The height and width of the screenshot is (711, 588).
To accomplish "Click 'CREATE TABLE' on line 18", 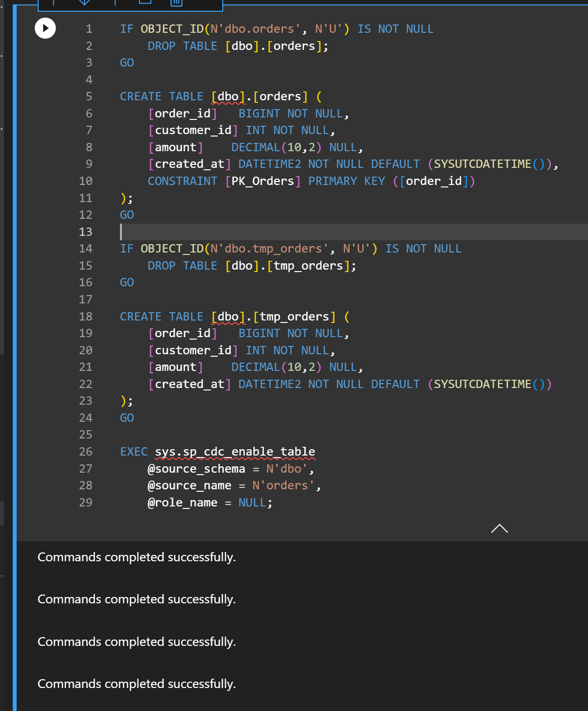I will click(x=162, y=317).
